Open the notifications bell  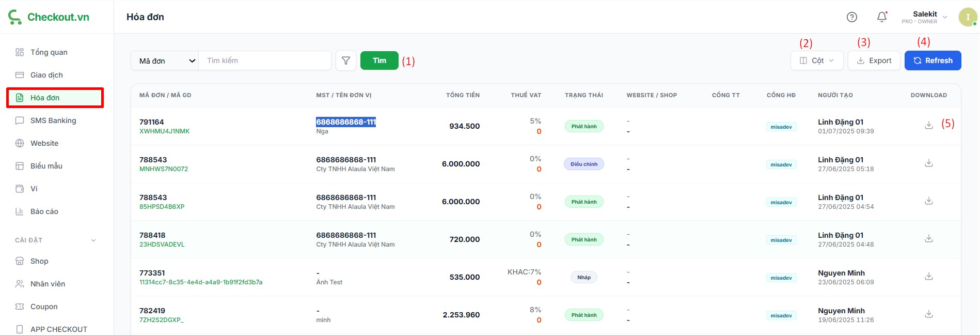click(x=882, y=17)
